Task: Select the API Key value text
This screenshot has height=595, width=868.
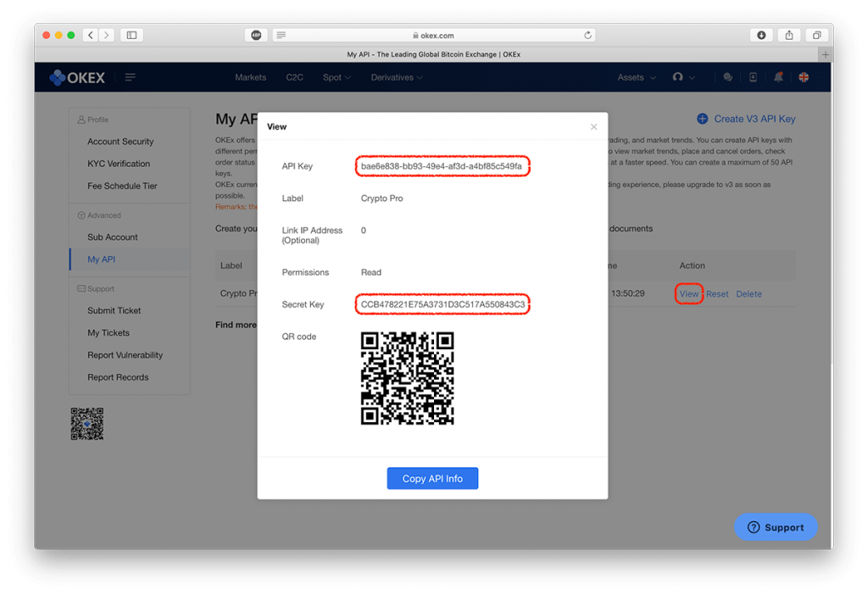Action: pyautogui.click(x=441, y=166)
